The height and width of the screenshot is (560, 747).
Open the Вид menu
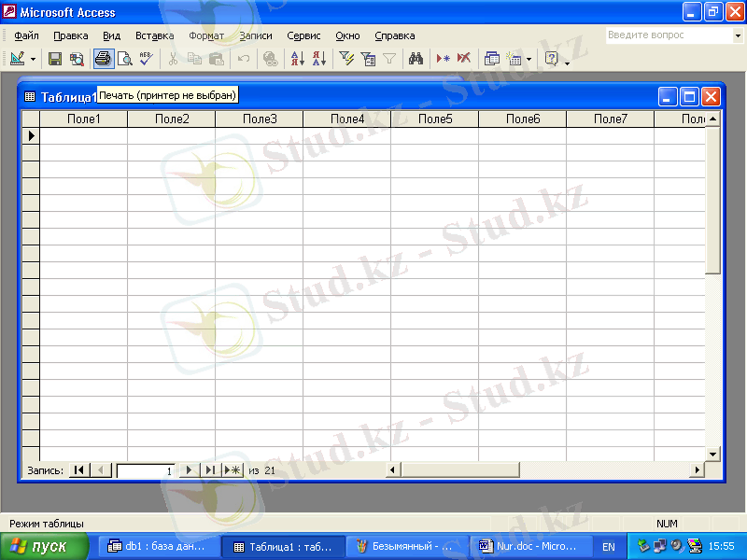tap(111, 35)
